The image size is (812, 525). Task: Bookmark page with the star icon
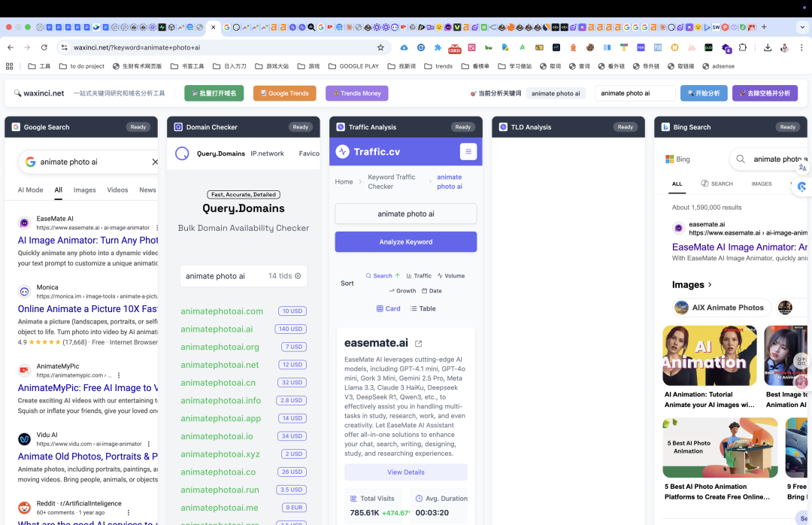380,47
